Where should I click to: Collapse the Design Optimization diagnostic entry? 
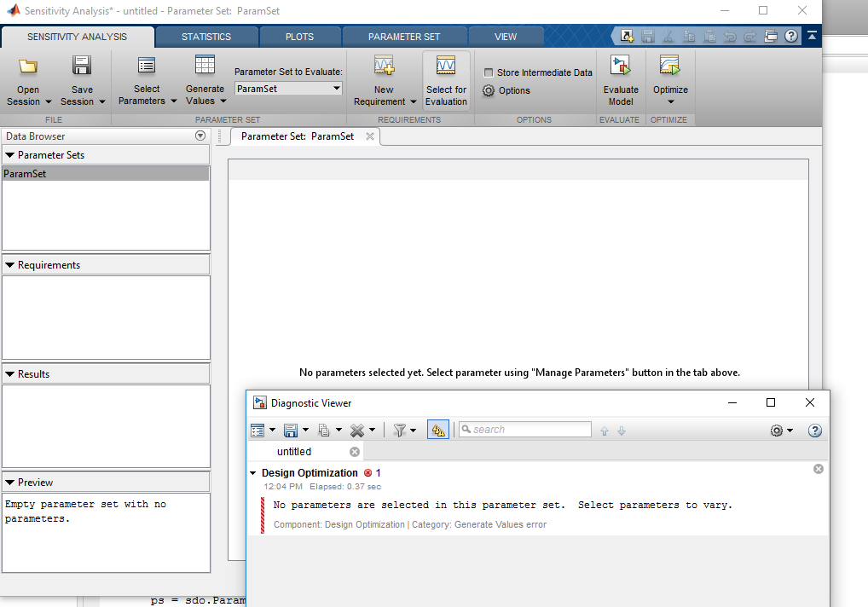point(253,473)
